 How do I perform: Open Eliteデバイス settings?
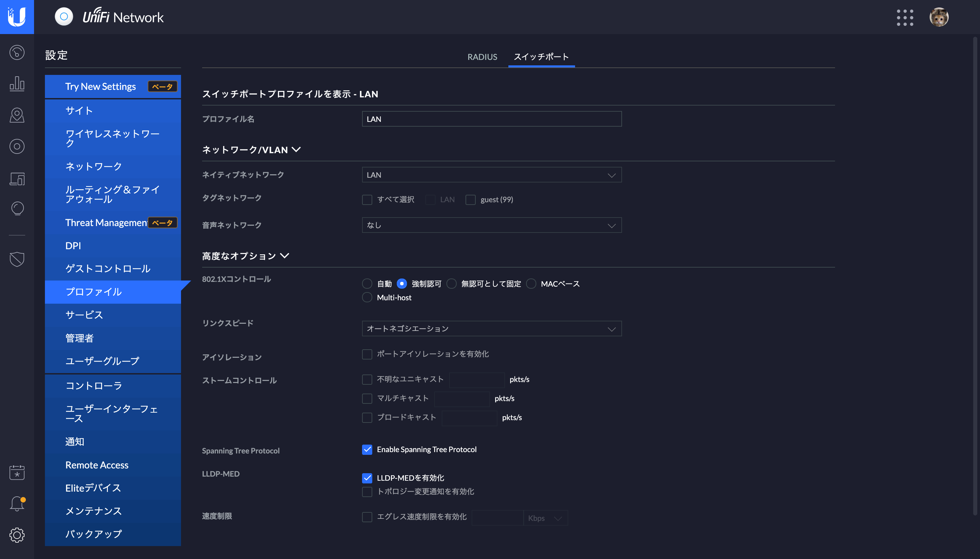(x=113, y=488)
